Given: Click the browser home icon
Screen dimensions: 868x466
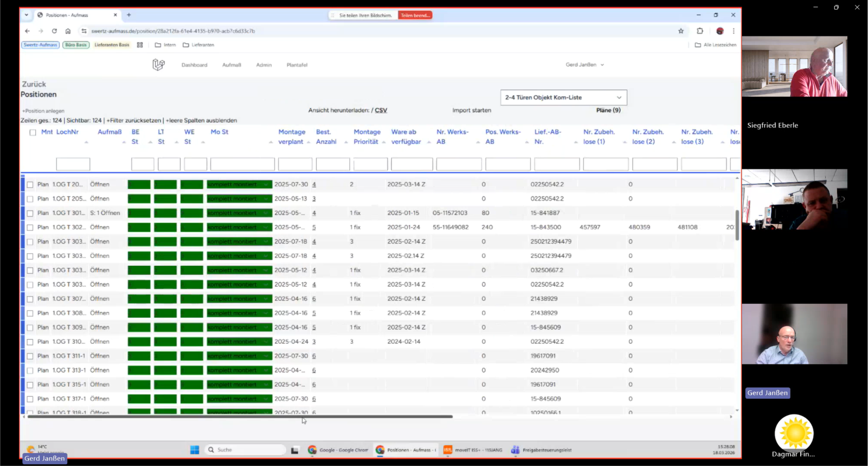Looking at the screenshot, I should tap(68, 31).
